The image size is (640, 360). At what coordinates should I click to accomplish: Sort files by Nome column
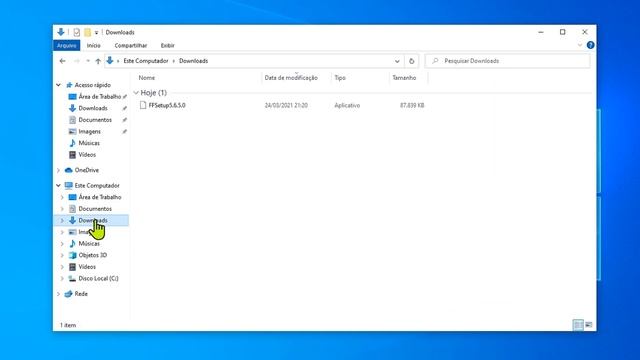click(x=147, y=78)
